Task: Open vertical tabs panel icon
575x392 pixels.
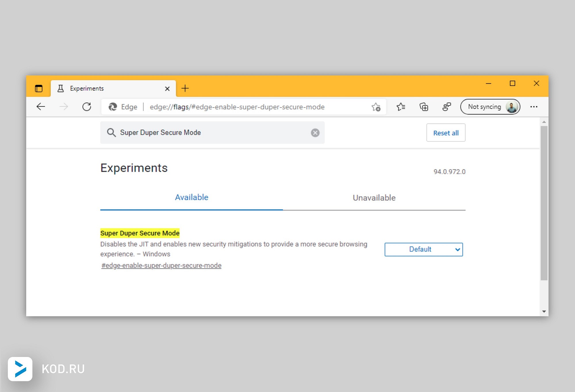Action: pyautogui.click(x=39, y=88)
